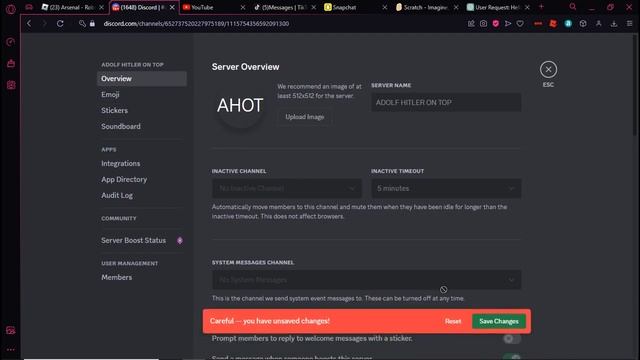Open the profile person icon in toolbar
The image size is (640, 360).
pyautogui.click(x=598, y=24)
